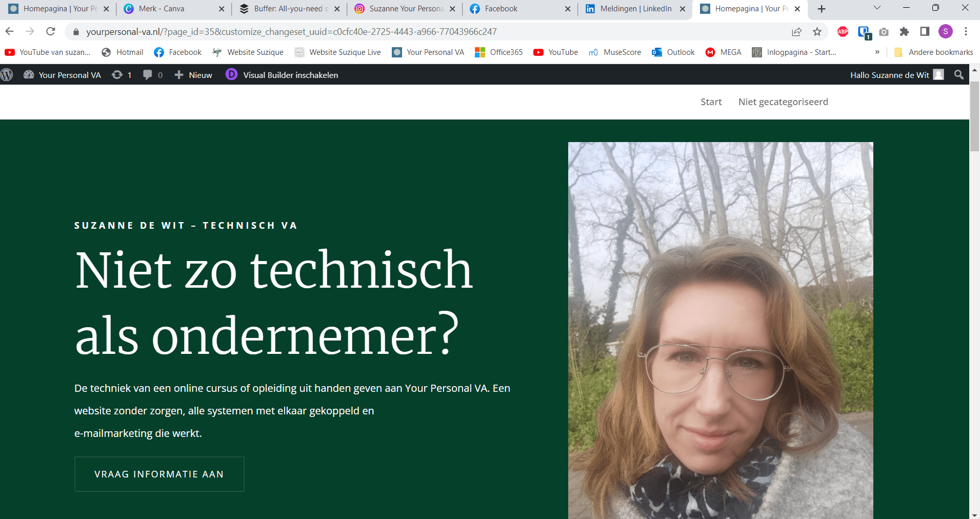Viewport: 980px width, 519px height.
Task: Toggle the bookmark star in the address bar
Action: click(816, 31)
